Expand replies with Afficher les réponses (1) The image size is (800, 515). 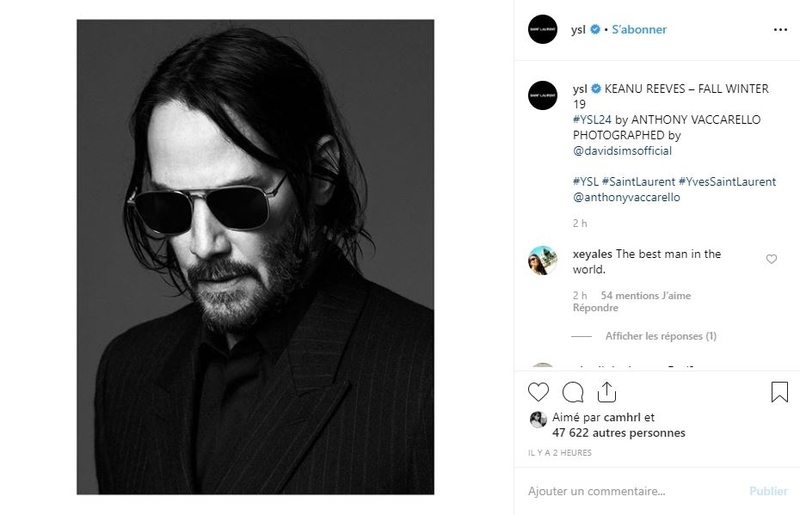[x=661, y=336]
